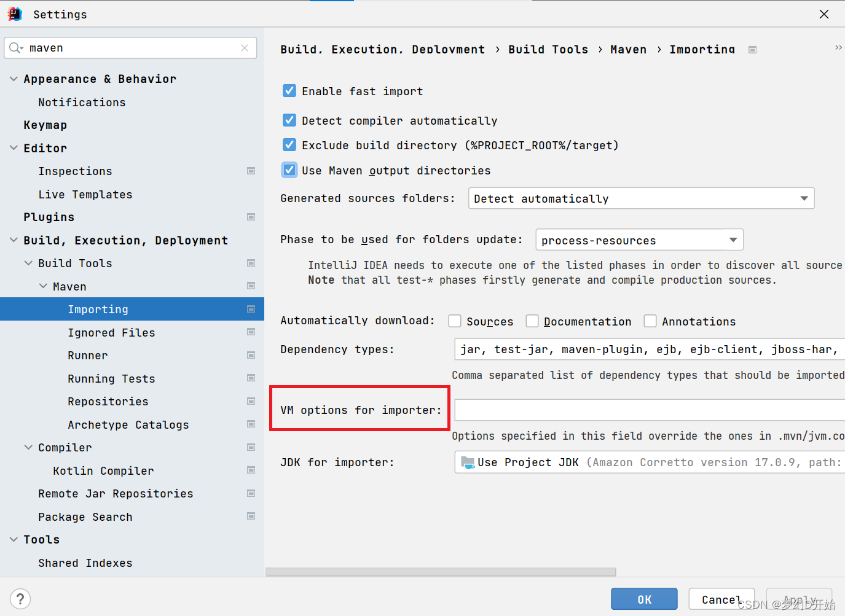Image resolution: width=845 pixels, height=616 pixels.
Task: Click Build, Execution, Deployment breadcrumb
Action: click(x=382, y=49)
